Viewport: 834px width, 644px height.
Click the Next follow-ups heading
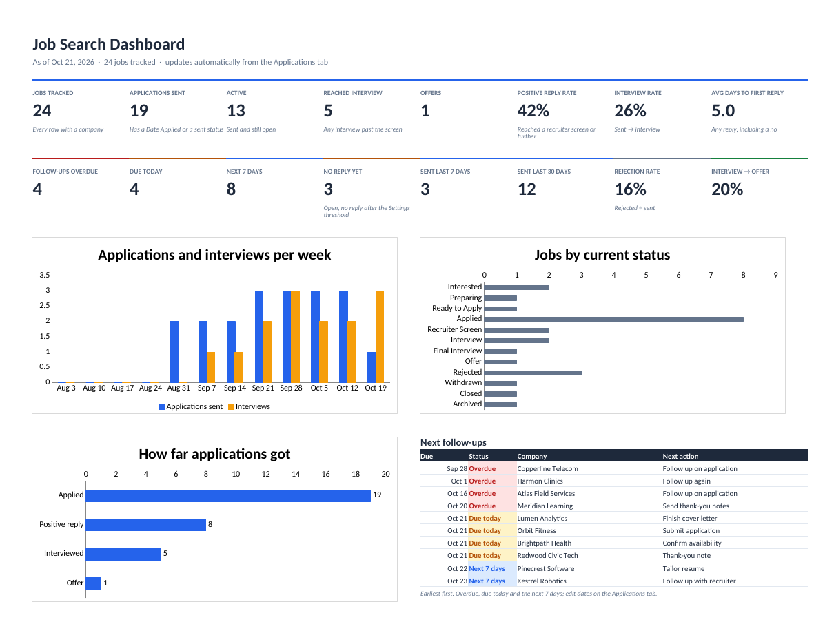point(454,443)
